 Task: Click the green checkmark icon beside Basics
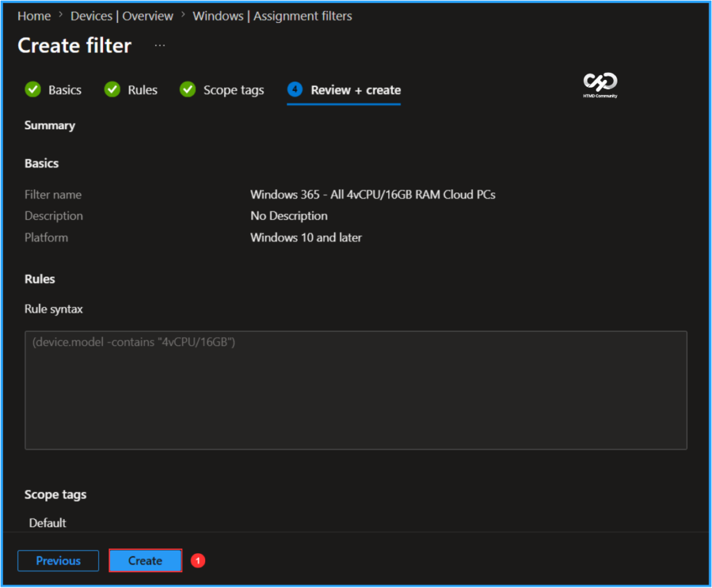coord(33,90)
